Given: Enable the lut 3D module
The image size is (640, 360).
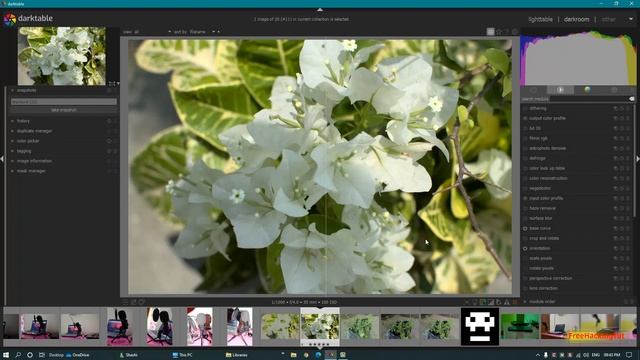Looking at the screenshot, I should click(525, 128).
